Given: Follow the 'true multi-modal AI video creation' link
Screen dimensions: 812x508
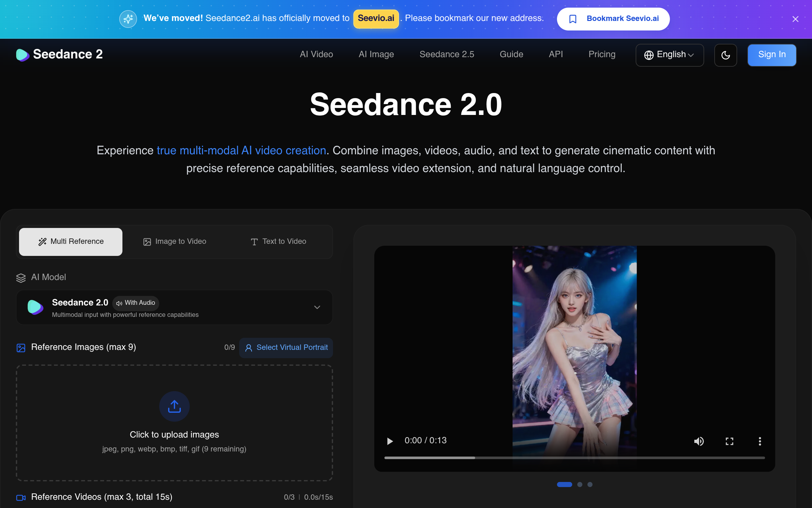Looking at the screenshot, I should coord(241,150).
